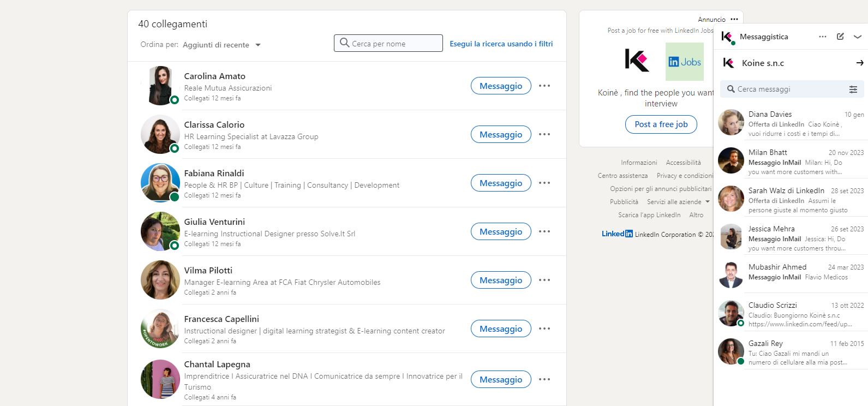This screenshot has width=868, height=406.
Task: Click the arrow next to Koine s.n.c
Action: [859, 63]
